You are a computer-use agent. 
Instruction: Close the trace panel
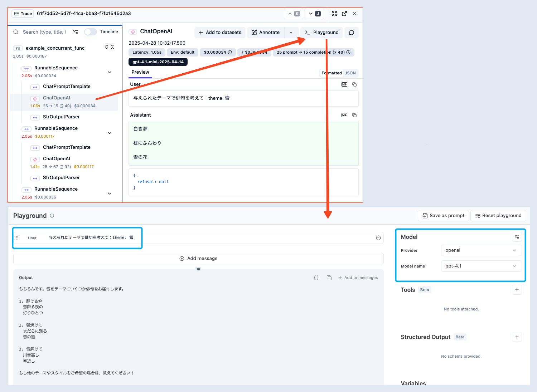pyautogui.click(x=354, y=14)
